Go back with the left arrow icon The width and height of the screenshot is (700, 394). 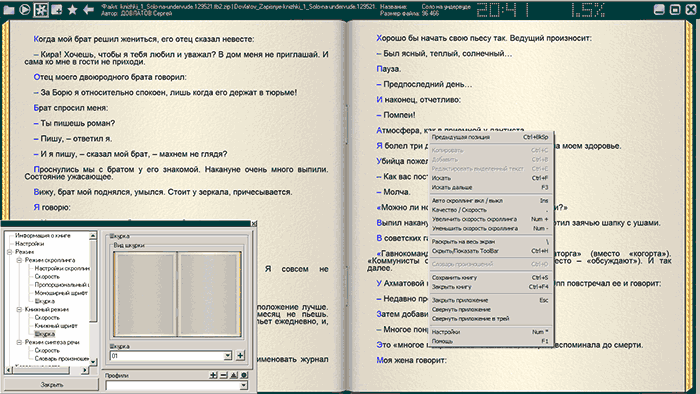[x=88, y=9]
